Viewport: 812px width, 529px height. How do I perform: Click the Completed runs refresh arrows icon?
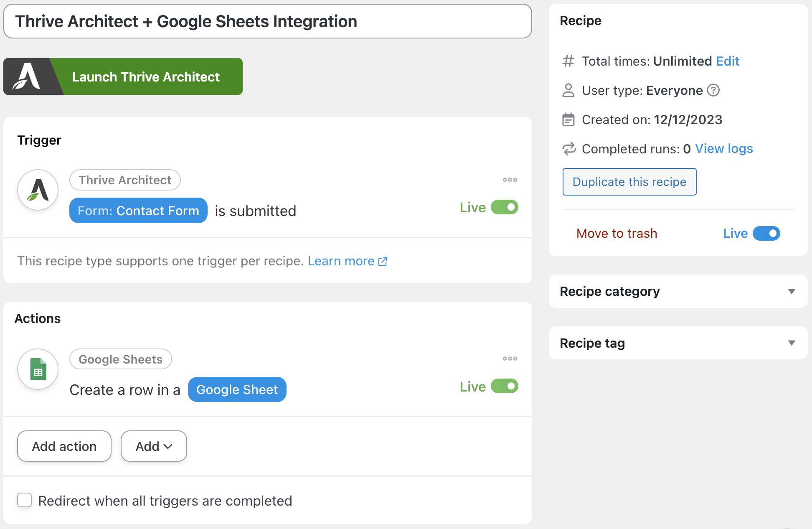[x=568, y=149]
